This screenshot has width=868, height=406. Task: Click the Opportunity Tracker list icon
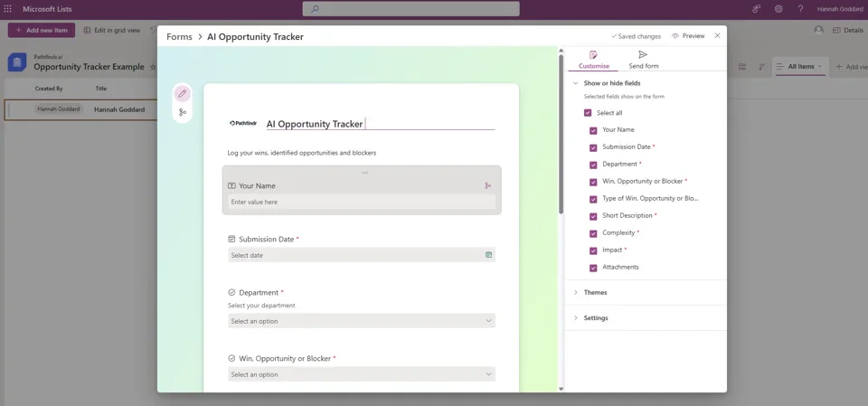click(16, 62)
